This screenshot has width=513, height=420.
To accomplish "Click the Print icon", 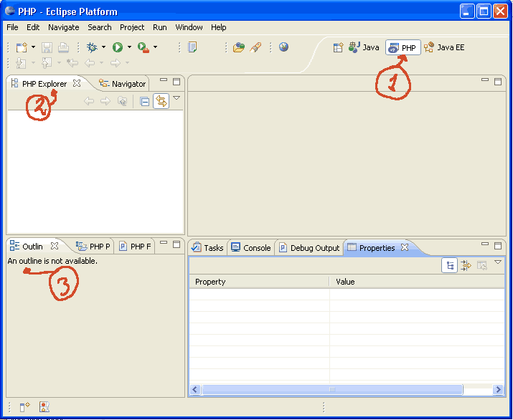I will (x=63, y=48).
